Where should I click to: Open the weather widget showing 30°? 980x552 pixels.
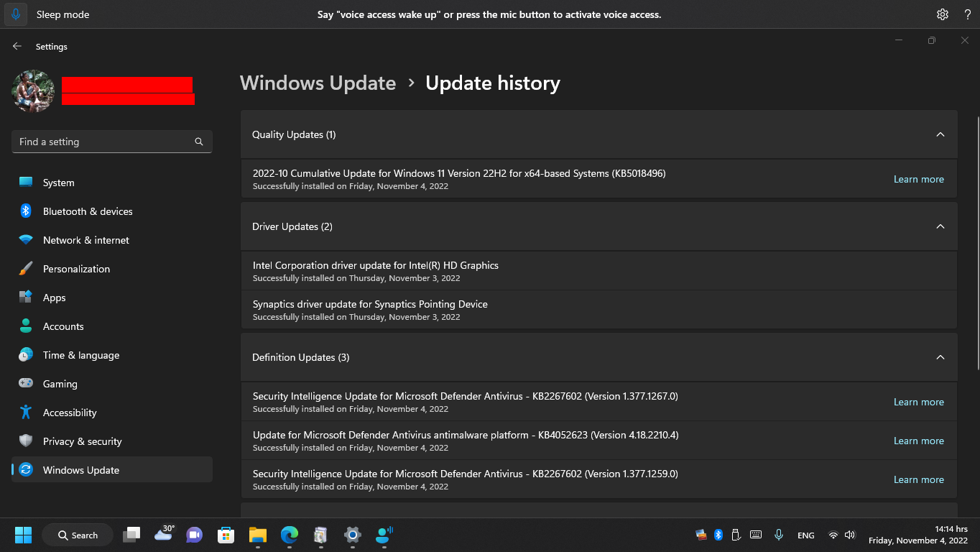click(165, 534)
